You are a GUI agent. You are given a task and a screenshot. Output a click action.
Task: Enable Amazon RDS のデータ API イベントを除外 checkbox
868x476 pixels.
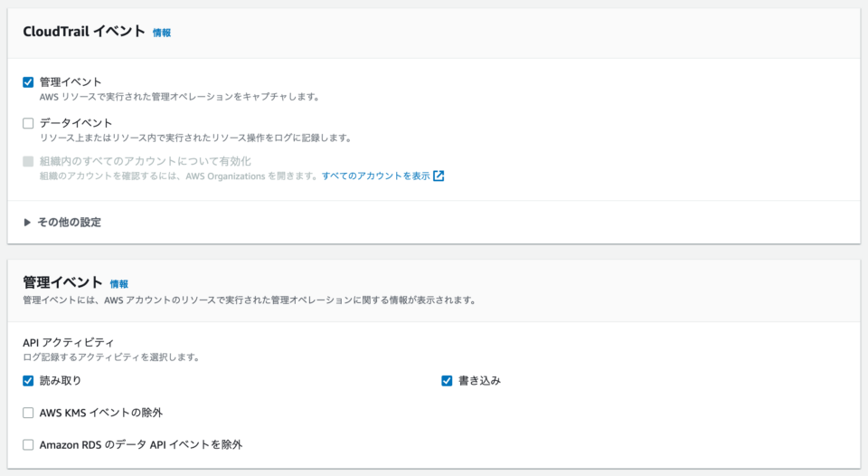point(28,445)
